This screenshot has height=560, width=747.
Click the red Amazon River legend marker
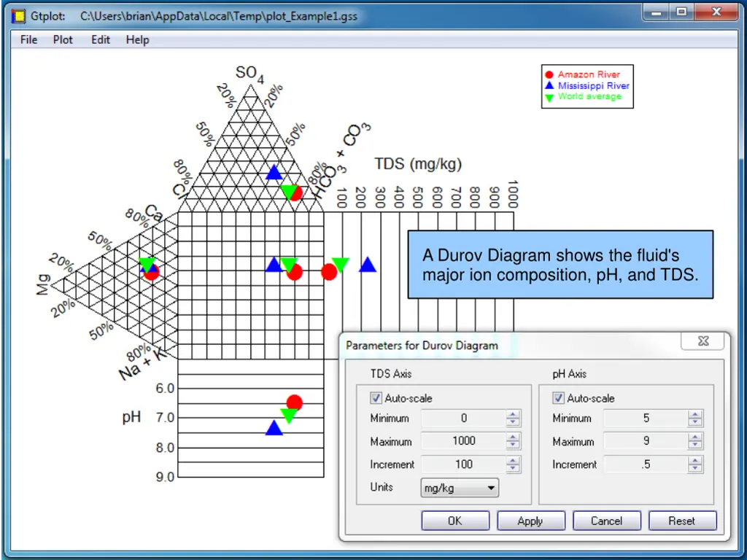(549, 74)
